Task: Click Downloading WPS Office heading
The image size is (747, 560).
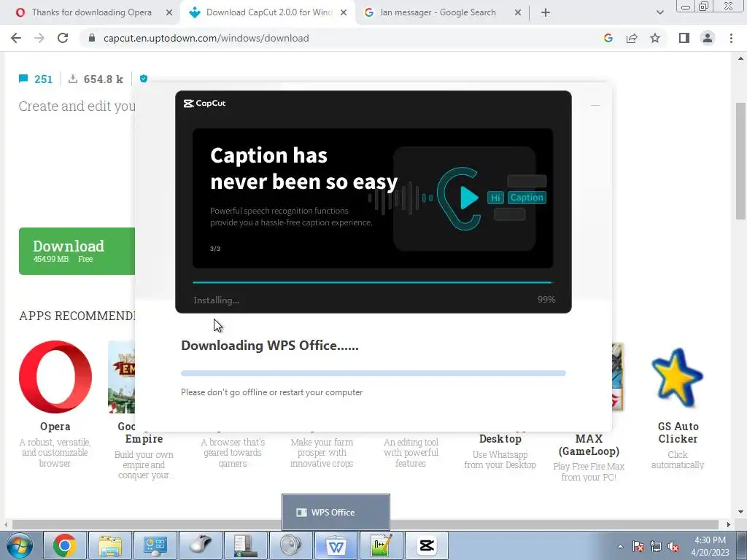Action: tap(270, 345)
